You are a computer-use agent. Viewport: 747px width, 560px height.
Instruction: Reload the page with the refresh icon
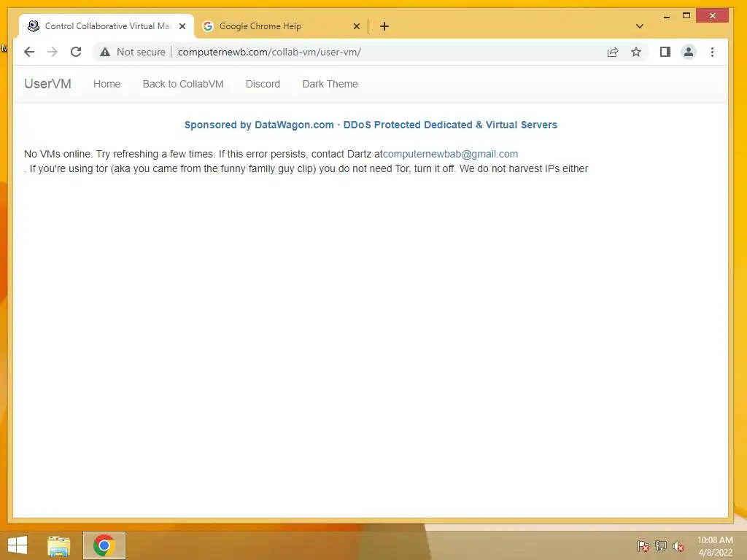click(x=76, y=52)
